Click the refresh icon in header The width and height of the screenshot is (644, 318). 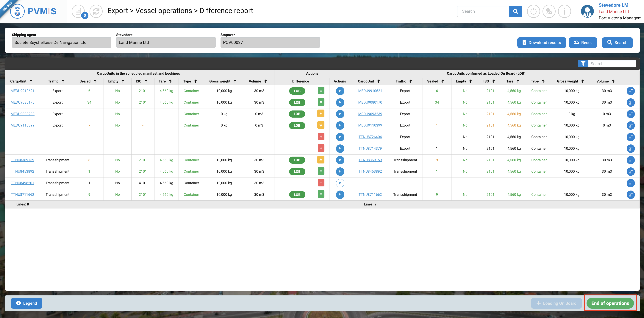(96, 11)
